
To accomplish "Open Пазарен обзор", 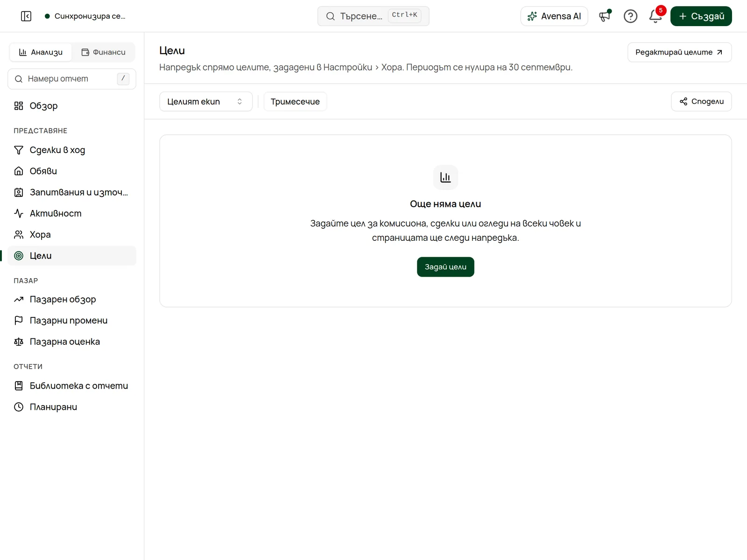I will pyautogui.click(x=72, y=299).
